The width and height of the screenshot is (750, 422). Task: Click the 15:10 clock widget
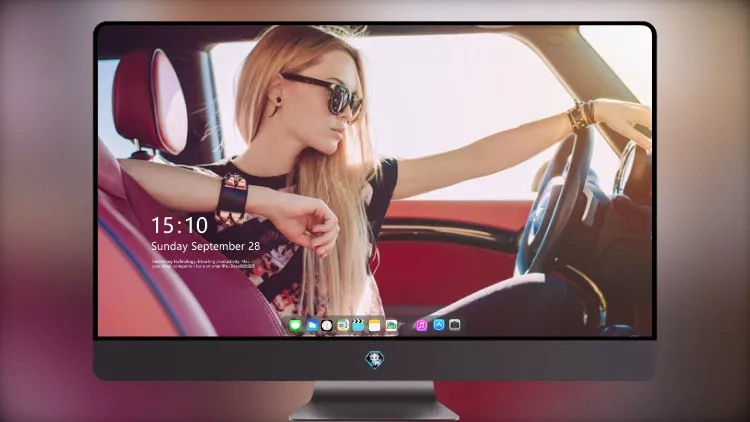click(179, 225)
